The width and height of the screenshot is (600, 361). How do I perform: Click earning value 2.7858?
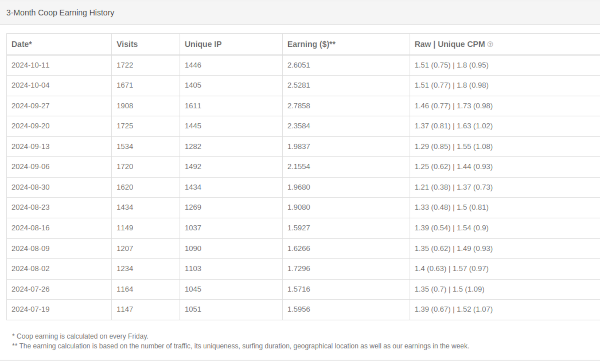(299, 106)
